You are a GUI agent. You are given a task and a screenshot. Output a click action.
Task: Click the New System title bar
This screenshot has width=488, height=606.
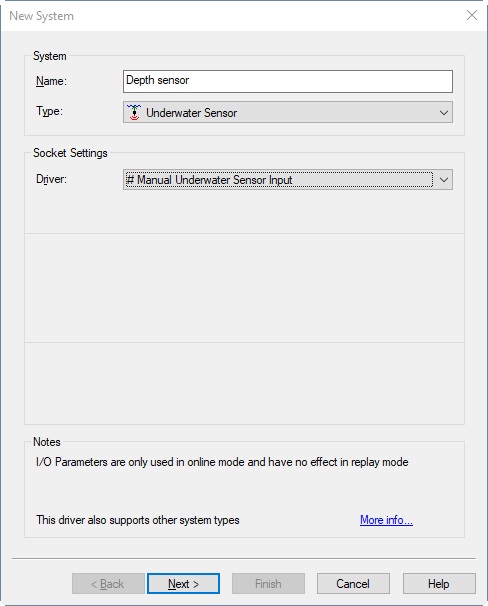tap(232, 16)
